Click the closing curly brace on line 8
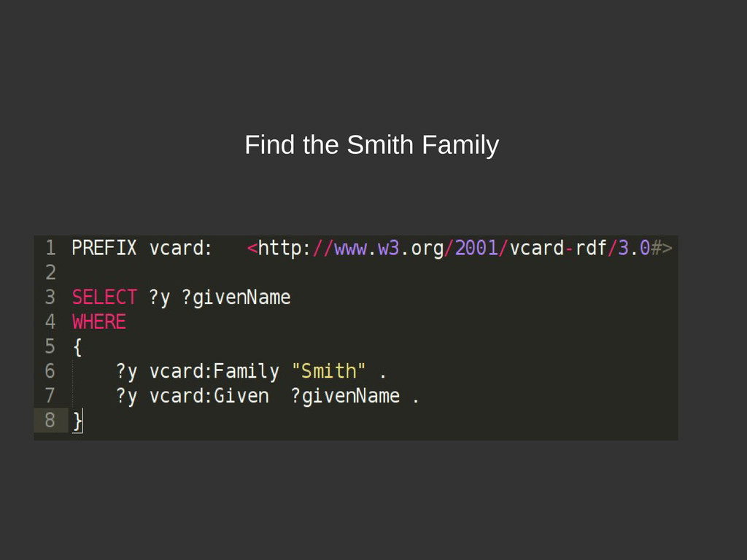The height and width of the screenshot is (560, 747). coord(77,421)
